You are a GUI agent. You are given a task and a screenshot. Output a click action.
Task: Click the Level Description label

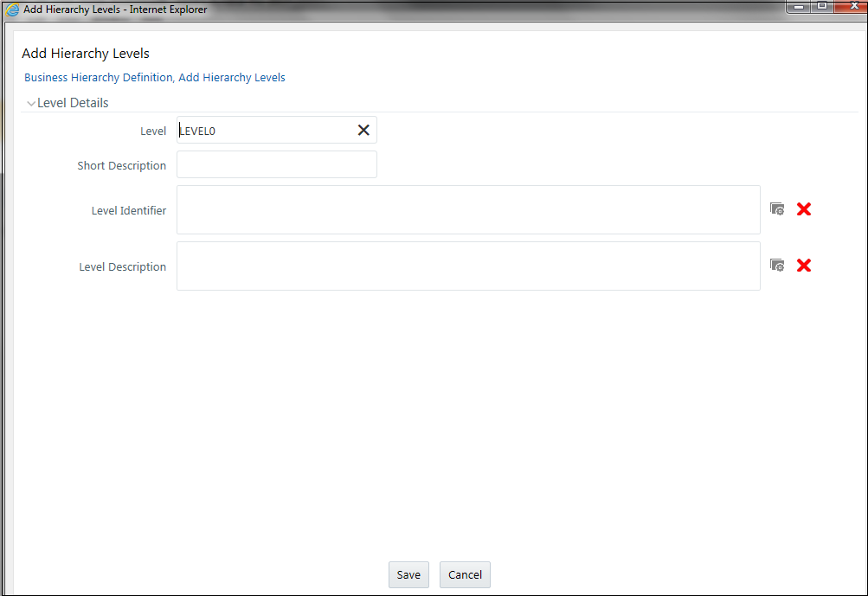pos(122,266)
